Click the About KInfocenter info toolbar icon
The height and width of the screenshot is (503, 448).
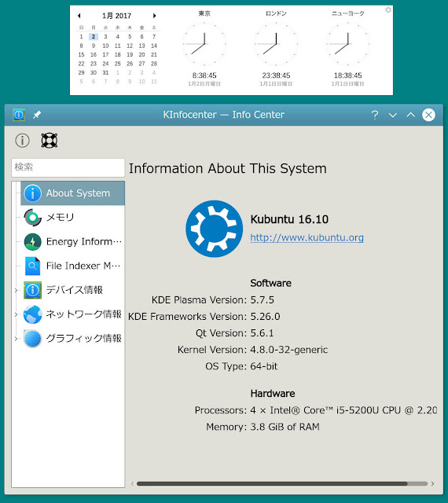(22, 141)
